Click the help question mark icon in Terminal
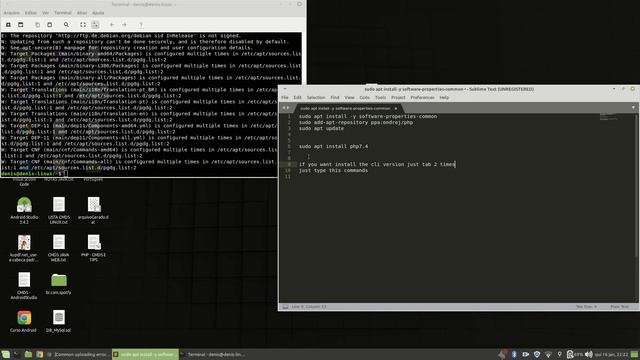The image size is (640, 360). coord(141,25)
